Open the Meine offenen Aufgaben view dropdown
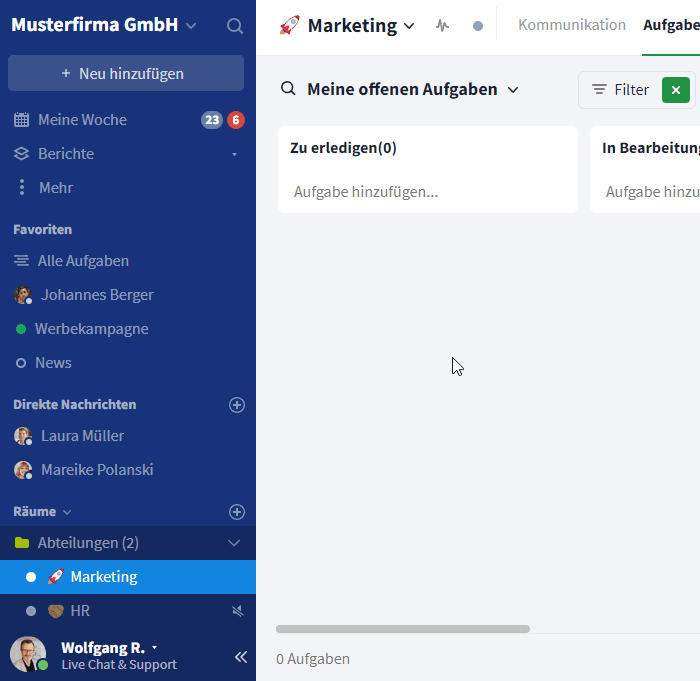Screen dimensions: 700x681 pyautogui.click(x=513, y=90)
